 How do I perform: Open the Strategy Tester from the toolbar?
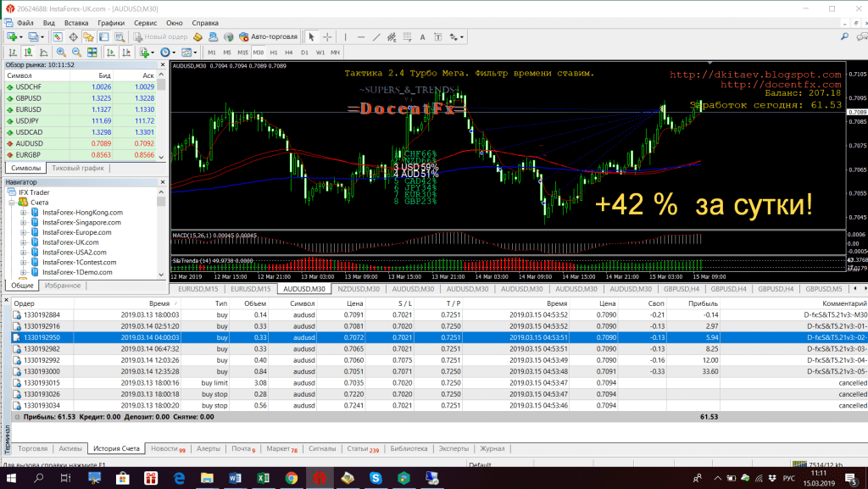tap(120, 37)
